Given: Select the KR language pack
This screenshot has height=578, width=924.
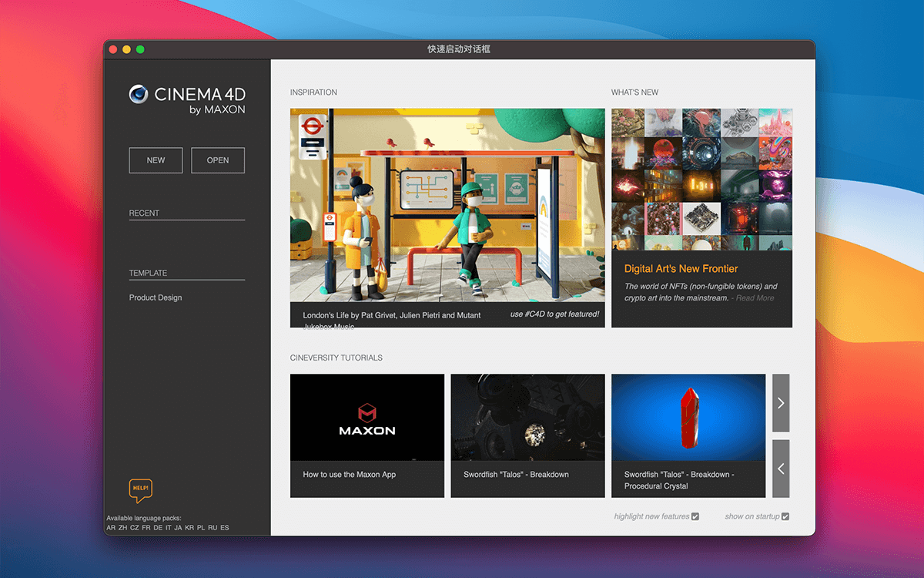Looking at the screenshot, I should click(x=189, y=528).
